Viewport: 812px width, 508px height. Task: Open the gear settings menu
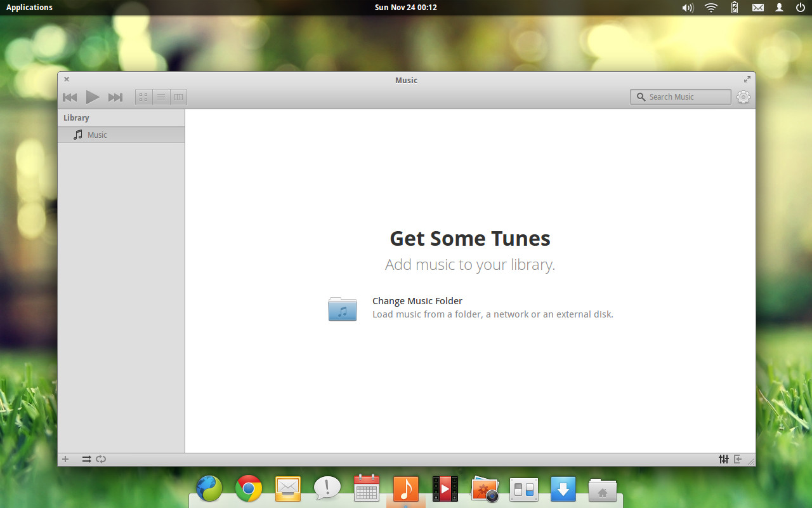click(743, 97)
